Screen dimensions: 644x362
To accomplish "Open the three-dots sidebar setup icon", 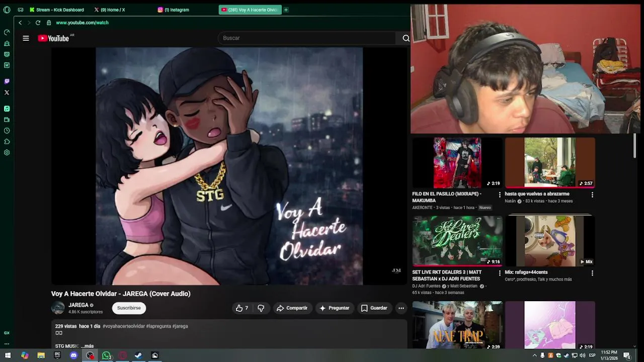I will point(7,344).
